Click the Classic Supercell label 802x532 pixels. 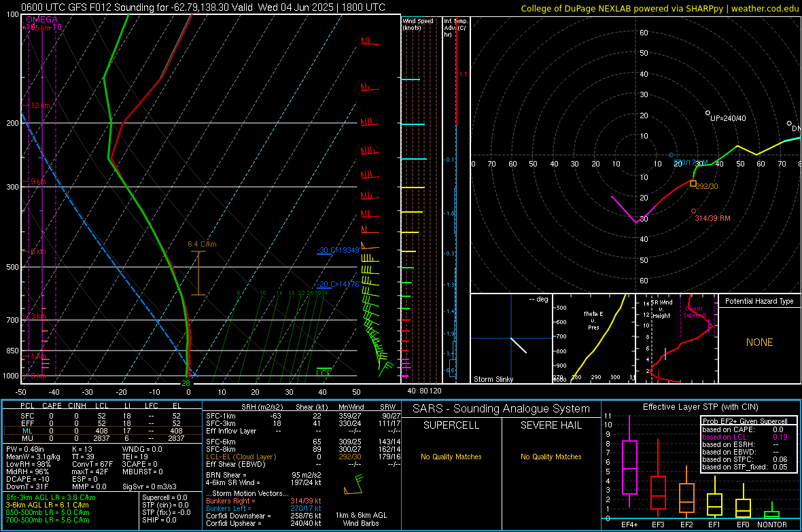coord(695,312)
